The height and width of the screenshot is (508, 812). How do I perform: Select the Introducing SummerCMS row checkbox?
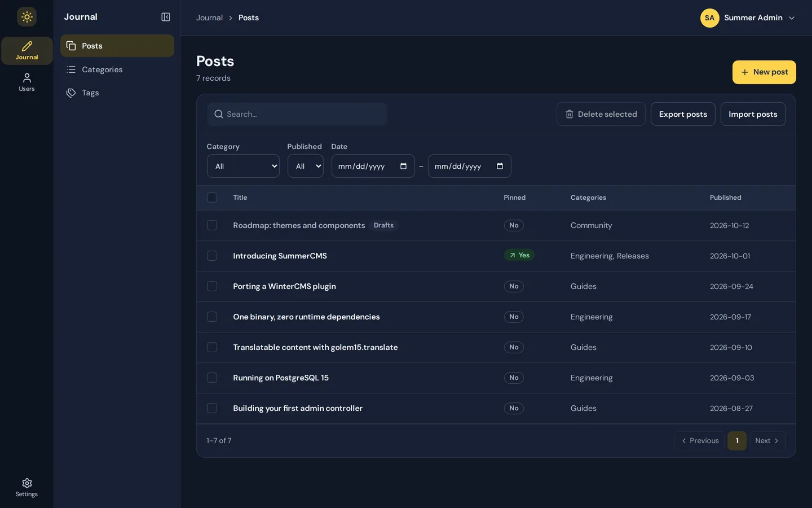pos(212,256)
